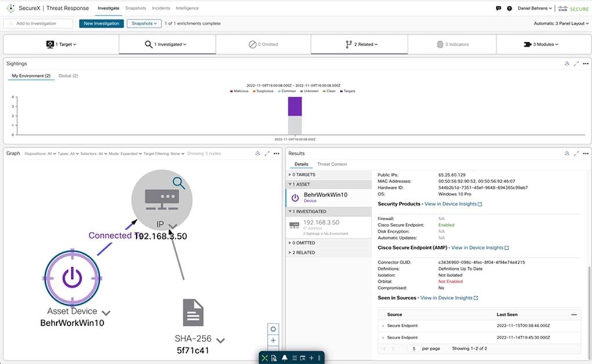Image resolution: width=592 pixels, height=364 pixels.
Task: Open the Snapshots dropdown button
Action: [144, 23]
